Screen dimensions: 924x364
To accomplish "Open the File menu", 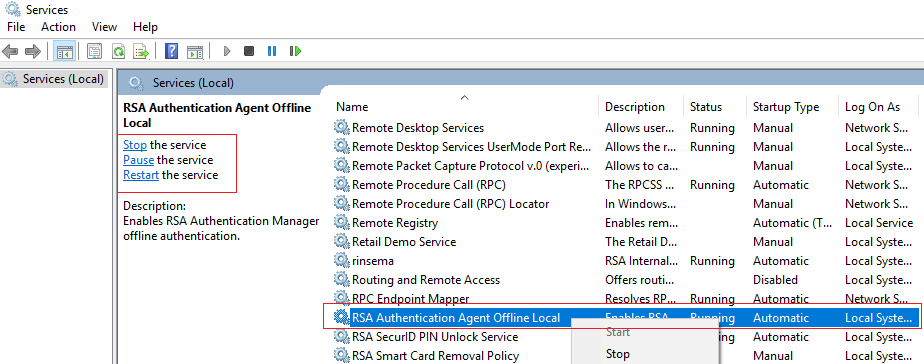I will click(x=16, y=27).
